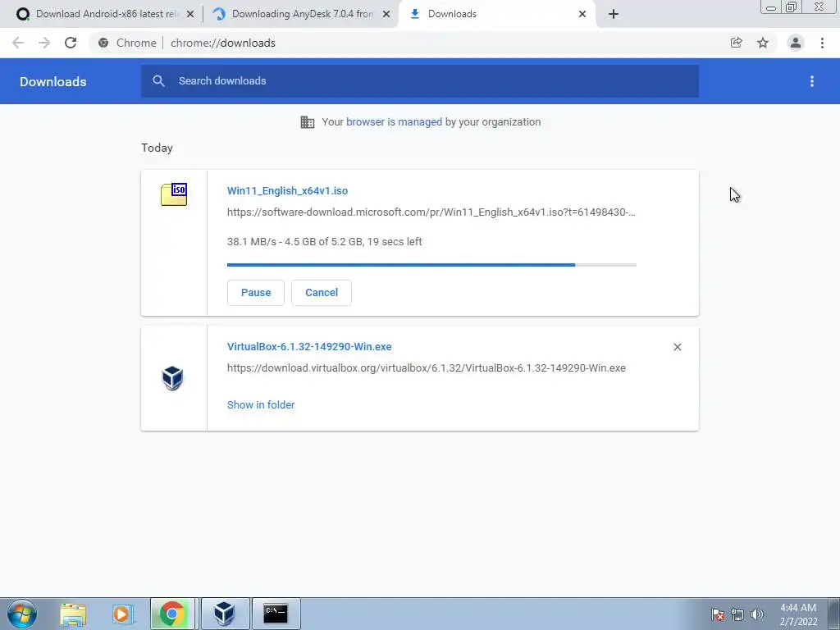The width and height of the screenshot is (840, 630).
Task: Open the taskbar clock showing 4:44 AM
Action: (x=798, y=614)
